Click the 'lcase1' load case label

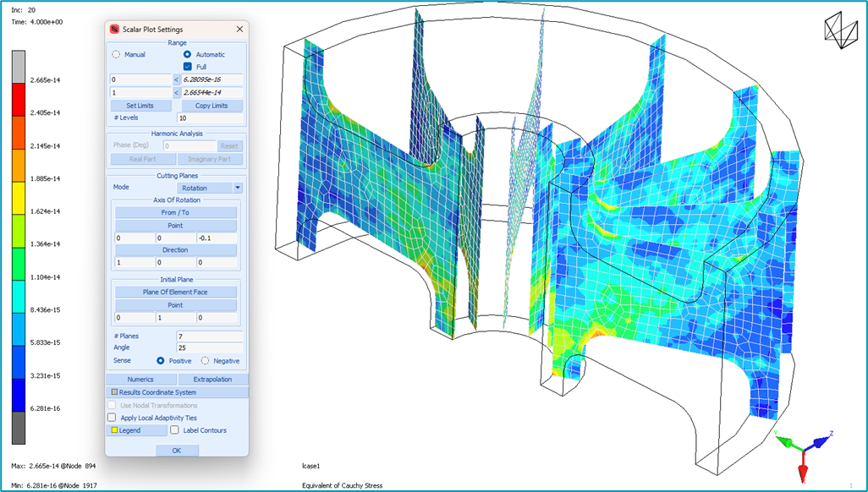click(x=311, y=466)
